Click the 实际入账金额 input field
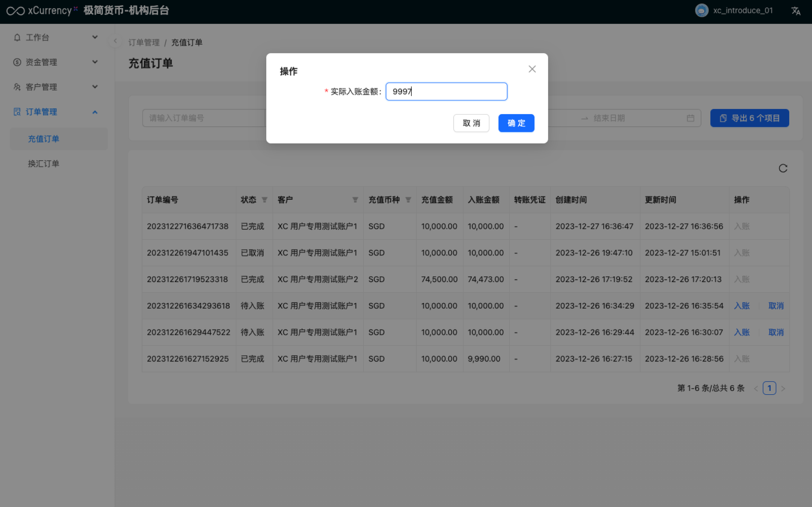The image size is (812, 507). pos(446,91)
